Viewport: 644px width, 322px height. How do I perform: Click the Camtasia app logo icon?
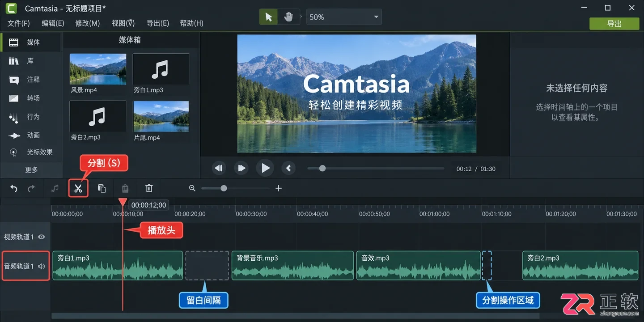coord(11,8)
